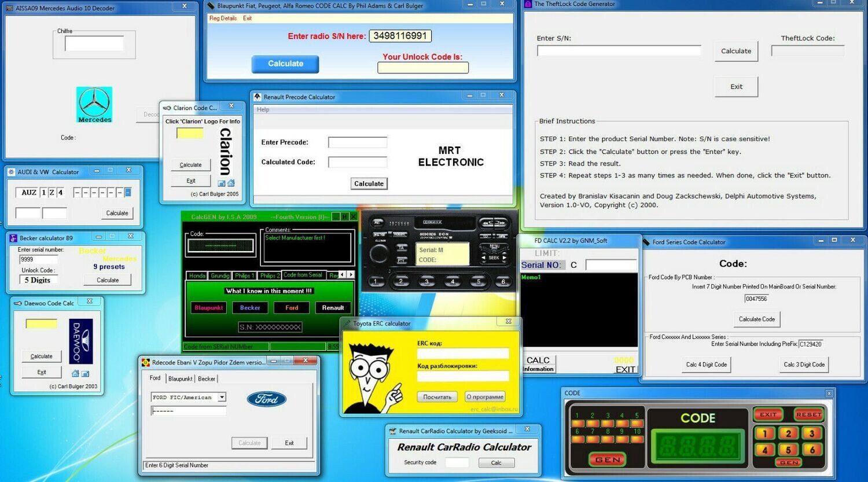Click the red EXIT button in CODE window
The image size is (868, 482).
[x=768, y=414]
